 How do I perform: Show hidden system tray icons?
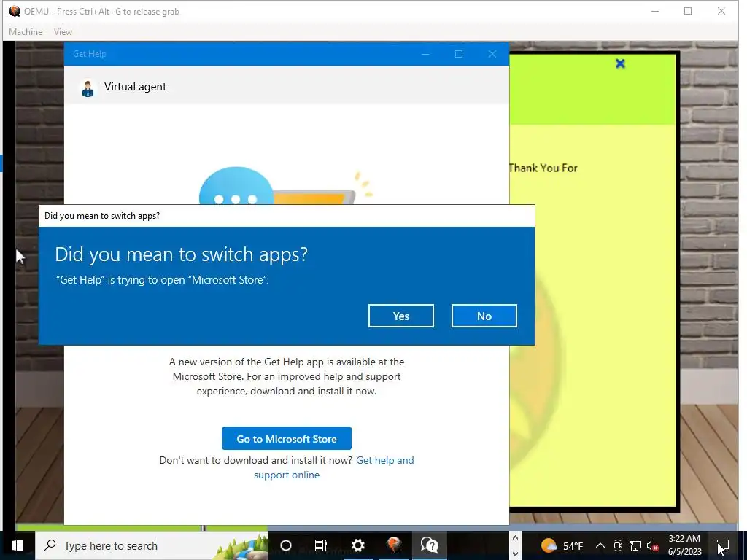click(600, 545)
